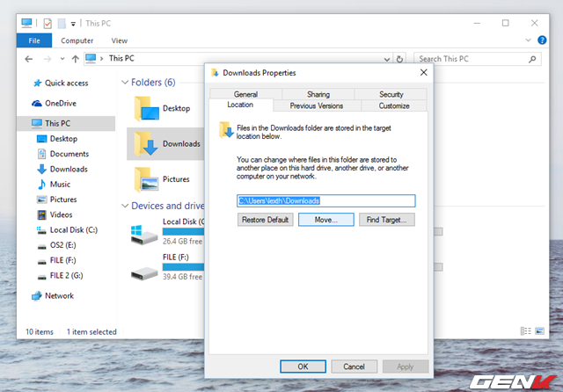The image size is (563, 392).
Task: Collapse the Devices and drives section
Action: tap(124, 206)
